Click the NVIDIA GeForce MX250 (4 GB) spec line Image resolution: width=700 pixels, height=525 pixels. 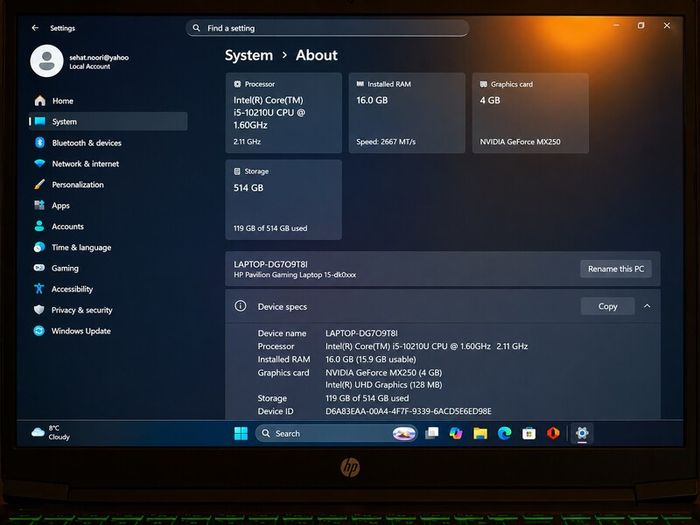click(x=383, y=372)
